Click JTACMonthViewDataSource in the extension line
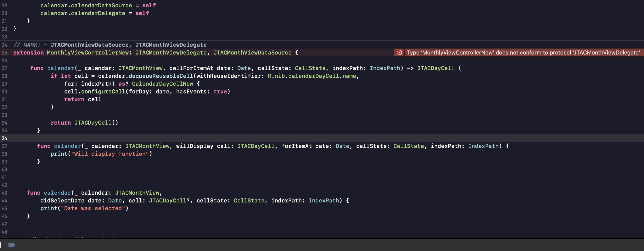The width and height of the screenshot is (644, 251). (x=252, y=52)
